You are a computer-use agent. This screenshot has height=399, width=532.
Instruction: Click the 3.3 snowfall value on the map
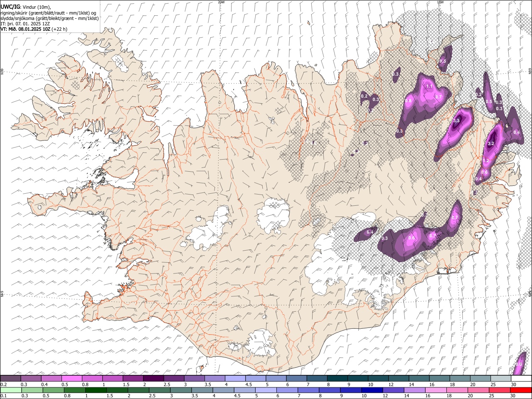pos(456,121)
